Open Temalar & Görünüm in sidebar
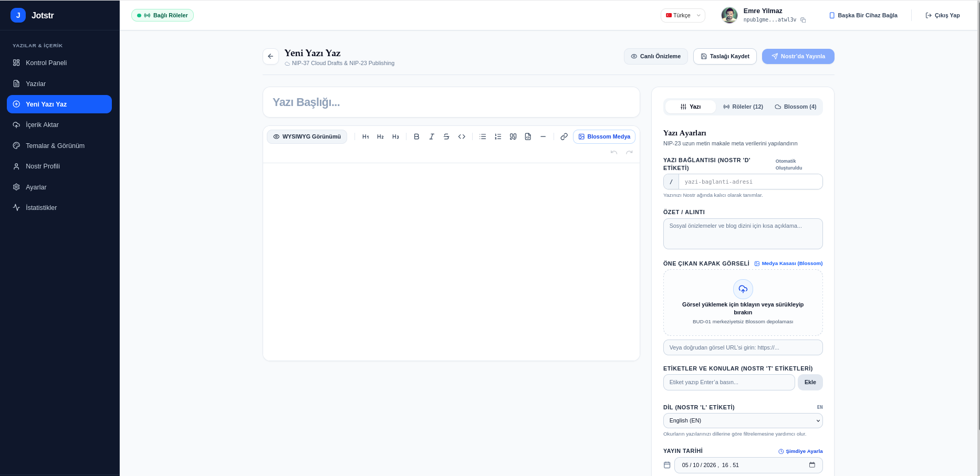 59,145
